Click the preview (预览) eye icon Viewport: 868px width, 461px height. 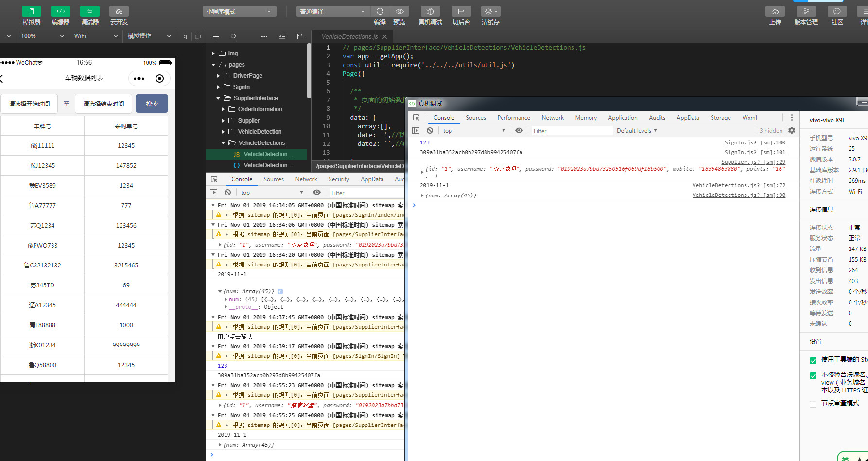399,11
